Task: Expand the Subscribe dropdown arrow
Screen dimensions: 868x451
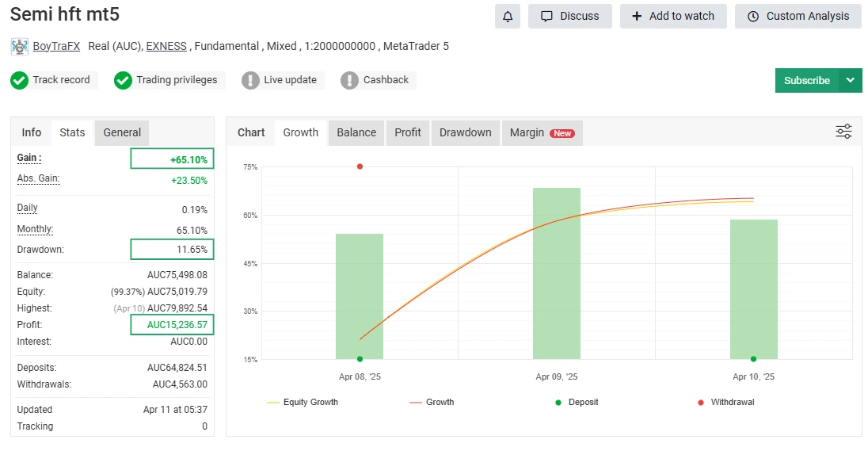Action: pyautogui.click(x=851, y=80)
